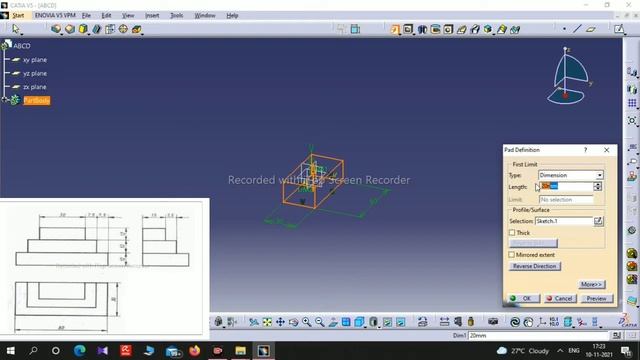Open the Start menu in CATIA
The width and height of the screenshot is (640, 360).
point(18,16)
